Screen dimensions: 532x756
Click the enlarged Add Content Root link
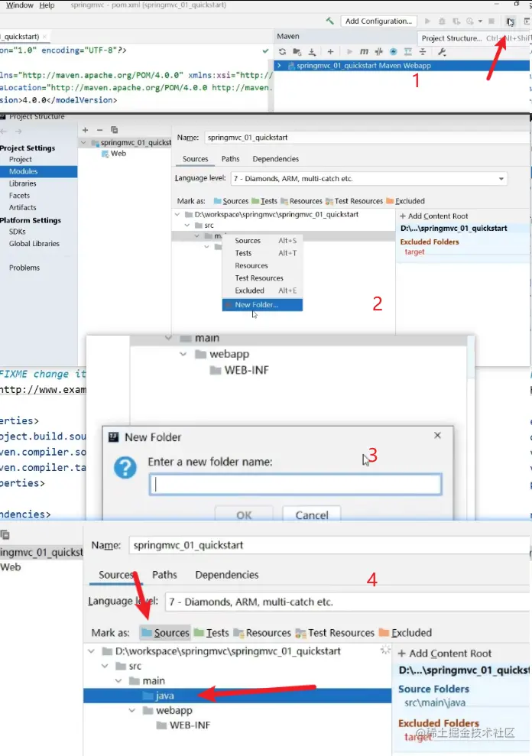coord(445,654)
